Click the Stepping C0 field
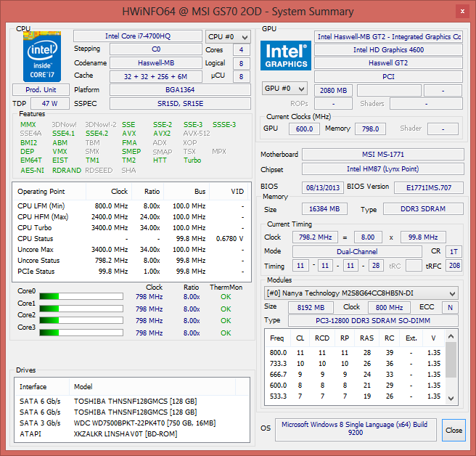 click(x=156, y=49)
